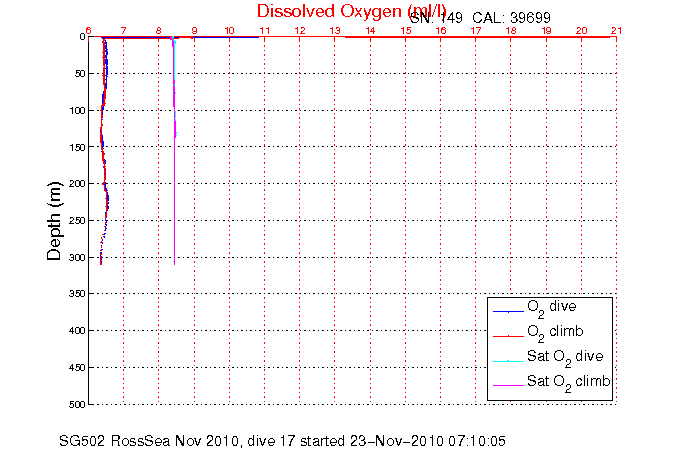Select the 'Depth (m)' y-axis label

coord(56,220)
